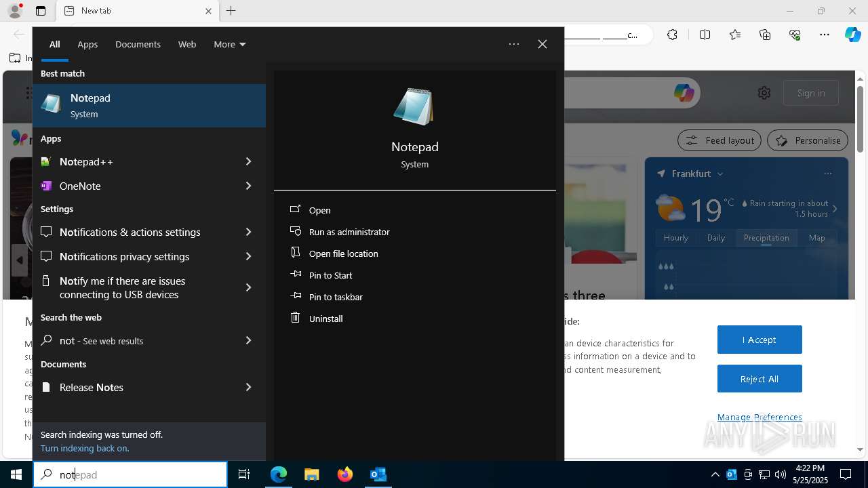
Task: Expand Notifications privacy settings arrow
Action: [x=248, y=256]
